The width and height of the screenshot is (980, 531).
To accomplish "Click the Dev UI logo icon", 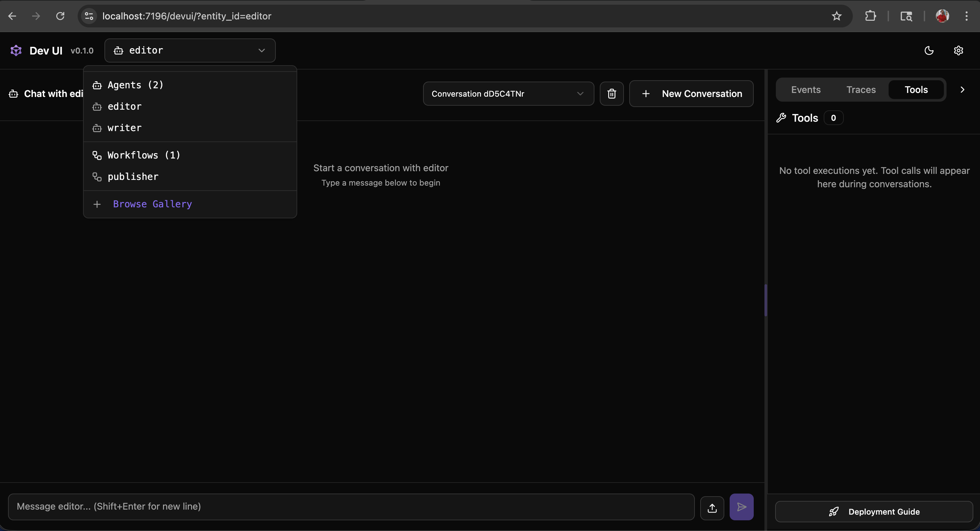I will (x=16, y=50).
